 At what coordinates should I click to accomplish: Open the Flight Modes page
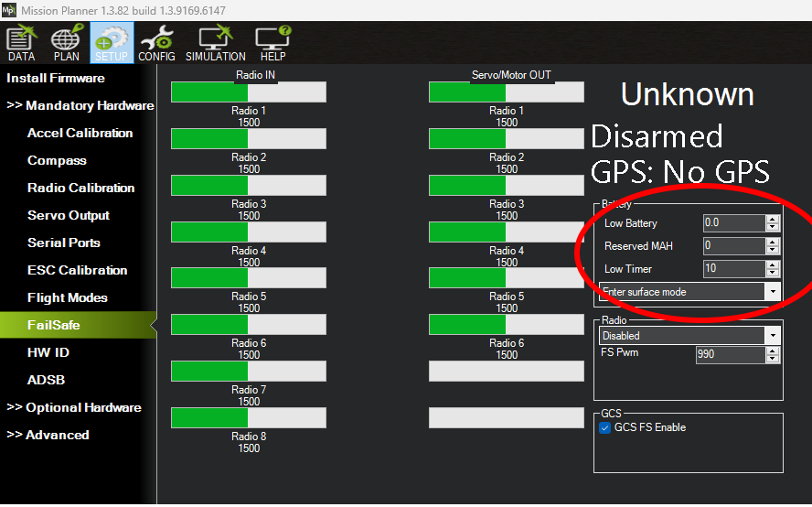[68, 297]
